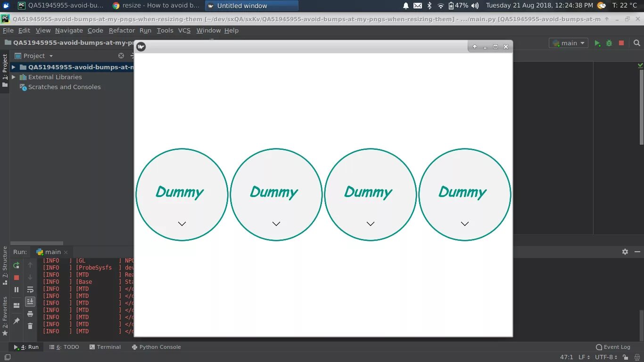The height and width of the screenshot is (362, 644).
Task: Open Search Everywhere magnifier icon
Action: click(637, 43)
